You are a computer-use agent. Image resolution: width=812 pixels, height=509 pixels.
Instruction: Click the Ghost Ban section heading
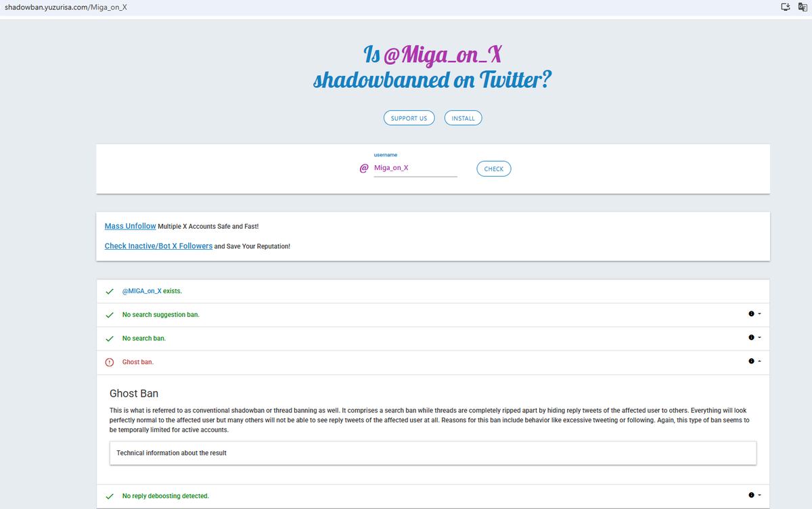click(134, 393)
